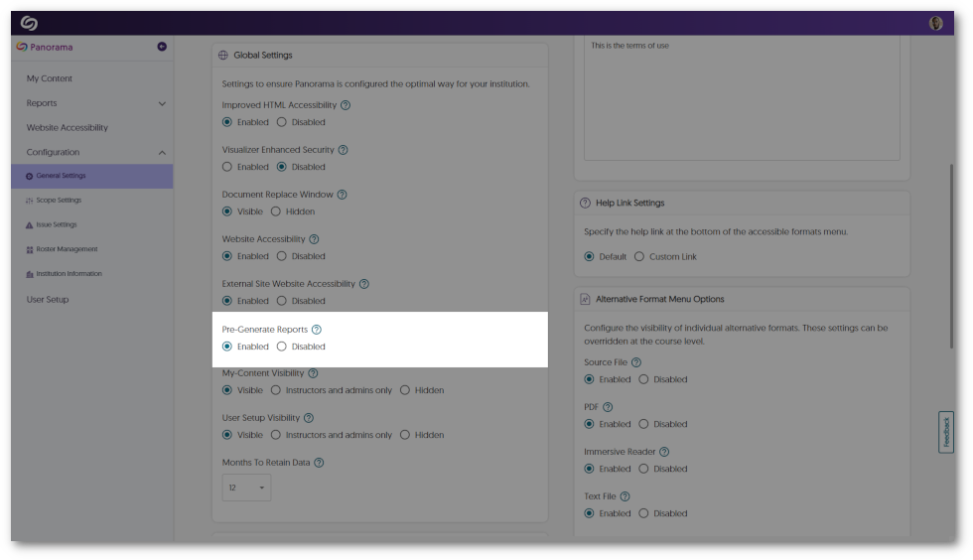Screen dimensions: 973x560
Task: Set Document Replace Window to Hidden
Action: pos(276,211)
